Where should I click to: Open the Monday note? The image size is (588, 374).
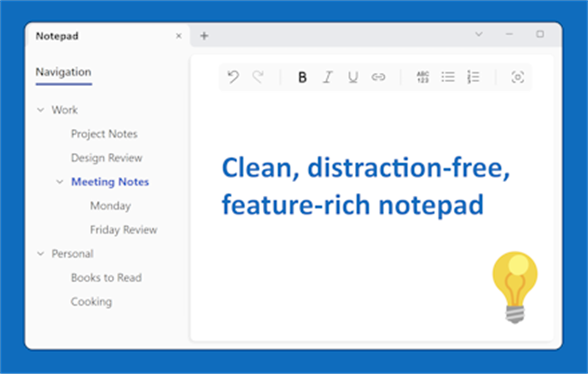pyautogui.click(x=110, y=206)
